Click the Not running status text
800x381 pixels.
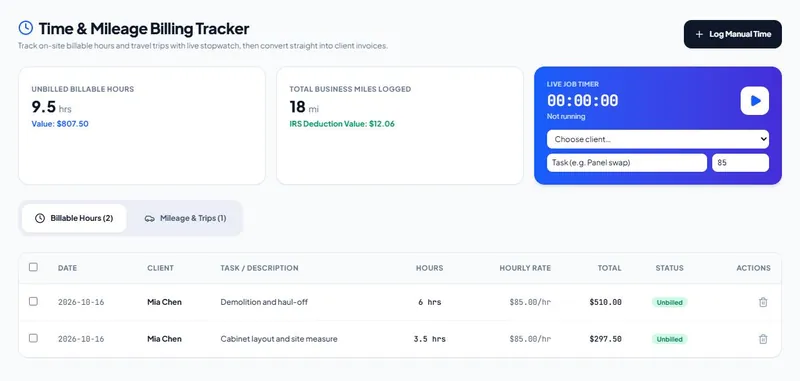(x=566, y=116)
